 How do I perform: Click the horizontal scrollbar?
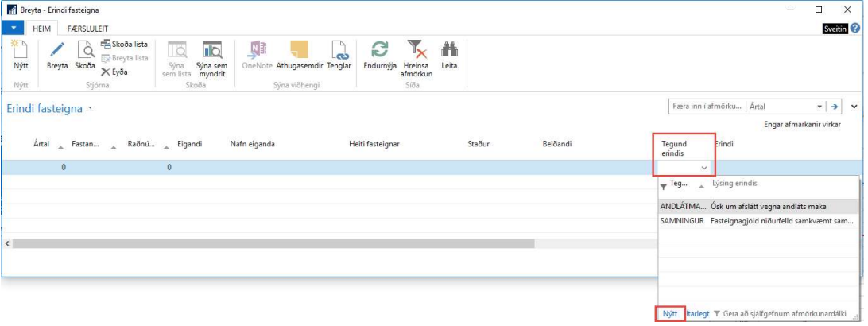(x=318, y=243)
